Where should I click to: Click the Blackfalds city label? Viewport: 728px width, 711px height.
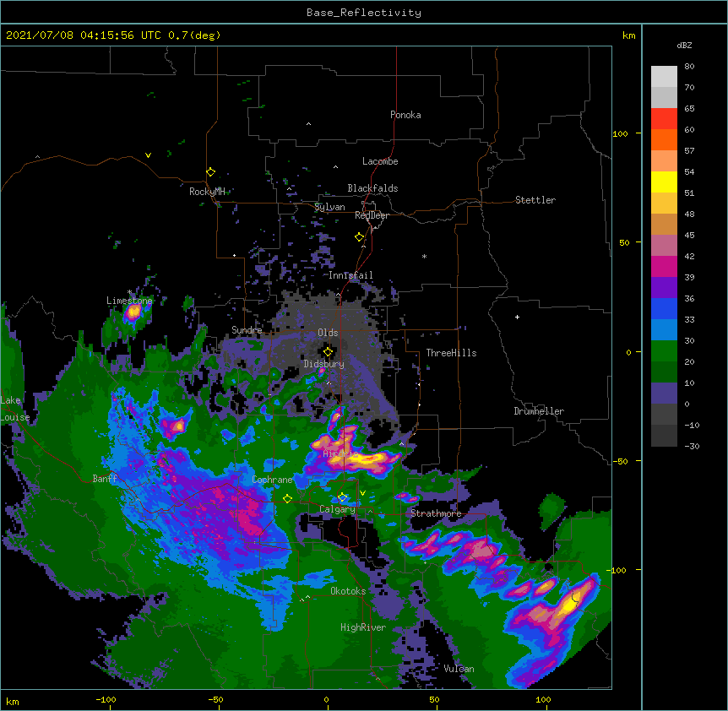click(372, 188)
